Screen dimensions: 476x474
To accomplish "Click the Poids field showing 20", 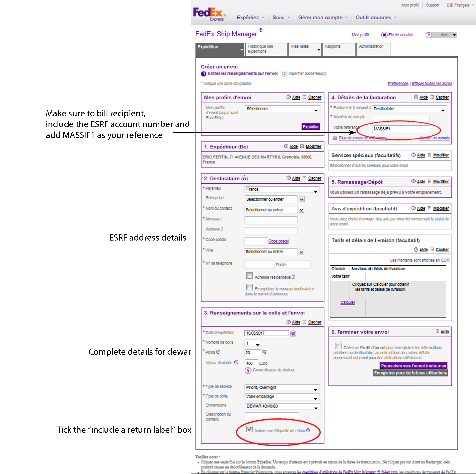I will [253, 353].
